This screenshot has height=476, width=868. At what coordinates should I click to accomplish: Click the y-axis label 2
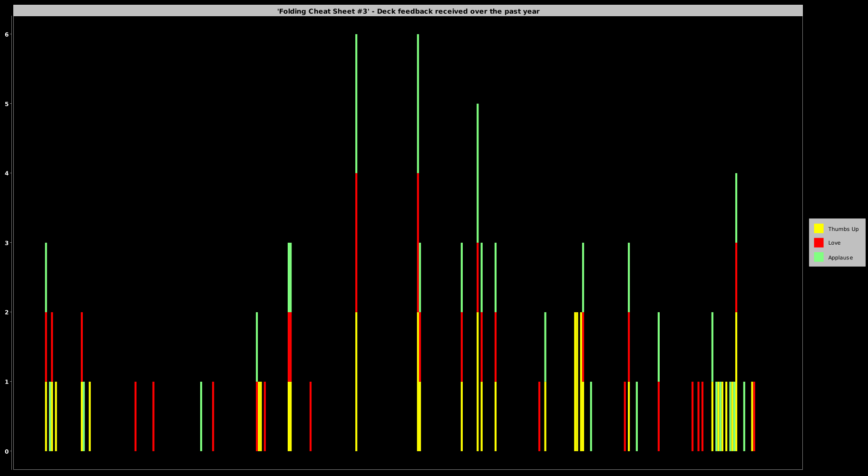click(7, 312)
